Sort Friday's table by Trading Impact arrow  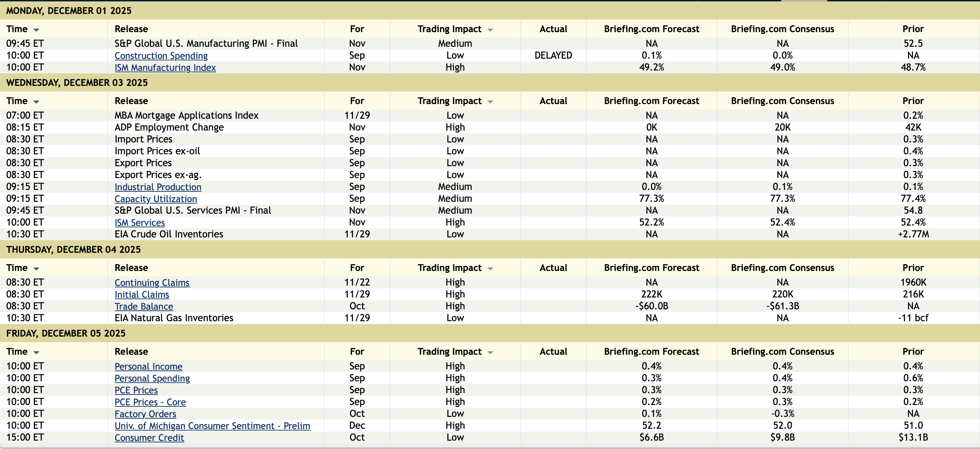(x=490, y=352)
